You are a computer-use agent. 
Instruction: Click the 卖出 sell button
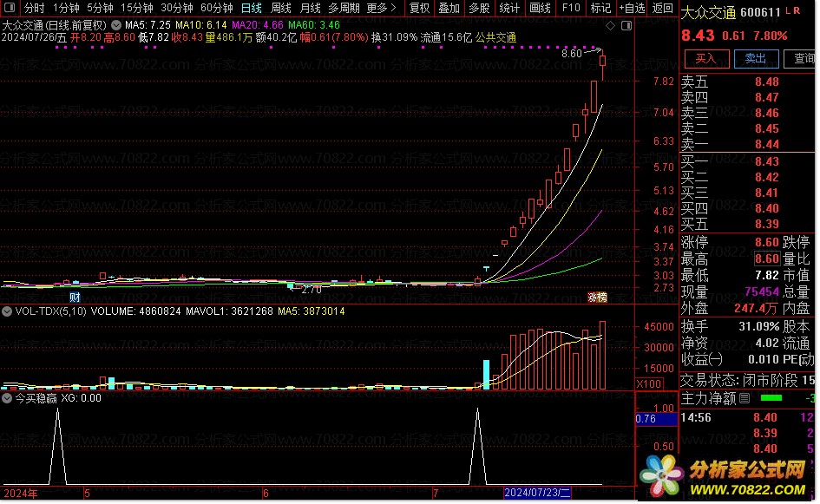pos(756,59)
